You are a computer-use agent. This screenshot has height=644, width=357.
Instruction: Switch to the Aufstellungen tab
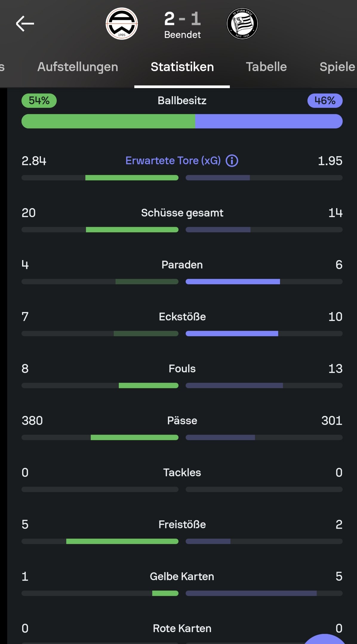coord(78,67)
